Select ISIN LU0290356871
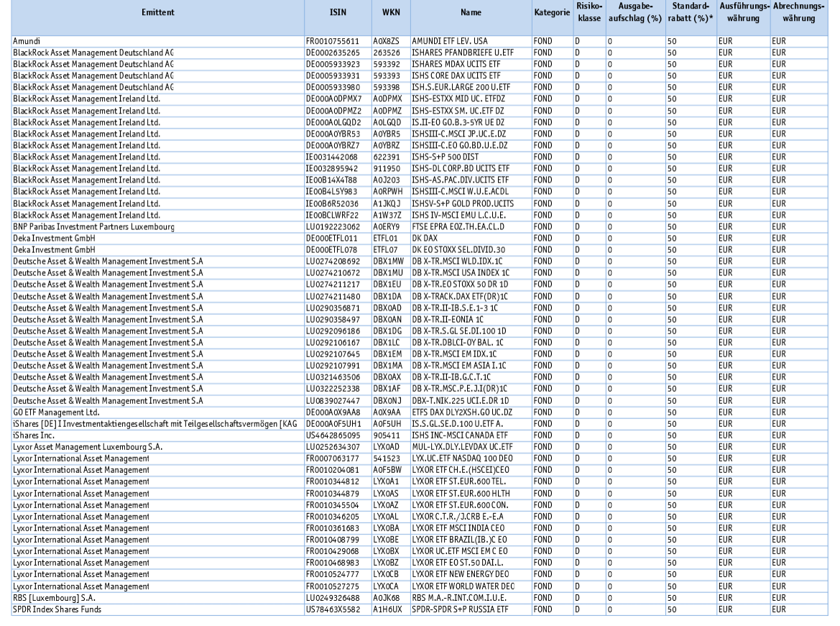This screenshot has width=840, height=626. pyautogui.click(x=338, y=308)
